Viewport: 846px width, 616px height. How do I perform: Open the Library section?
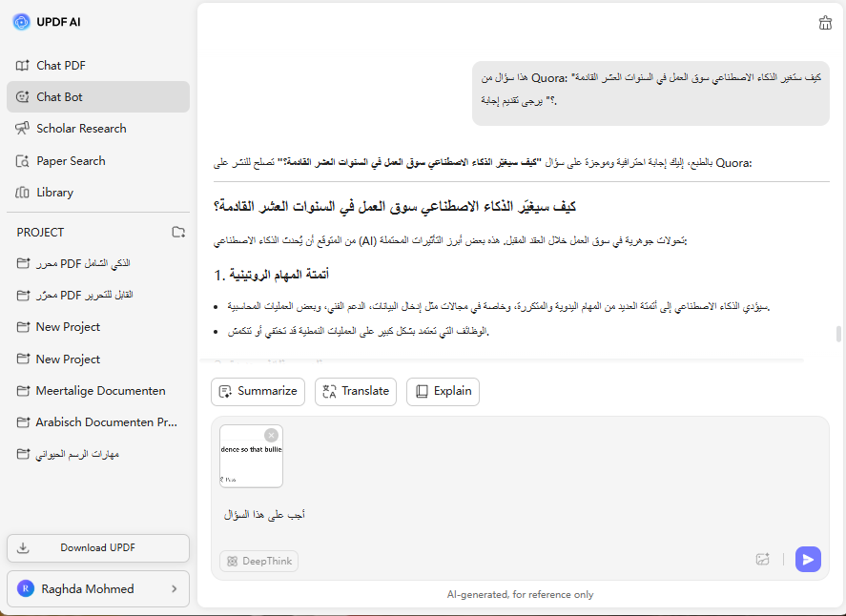(98, 192)
